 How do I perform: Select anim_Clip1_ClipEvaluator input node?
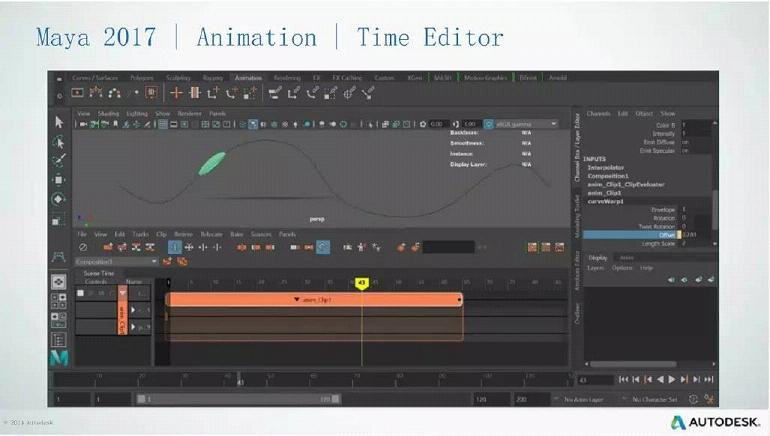tap(626, 185)
